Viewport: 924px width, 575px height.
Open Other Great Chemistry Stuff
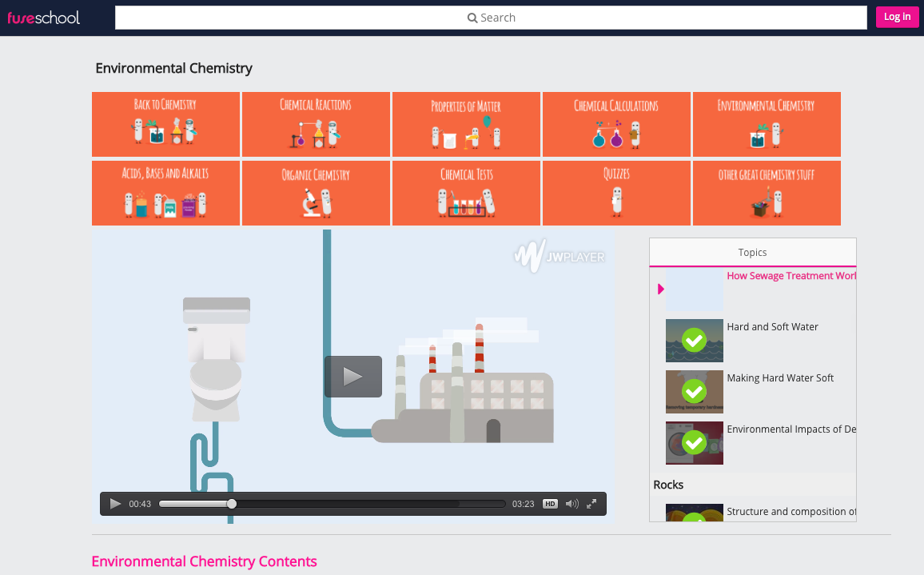point(767,193)
